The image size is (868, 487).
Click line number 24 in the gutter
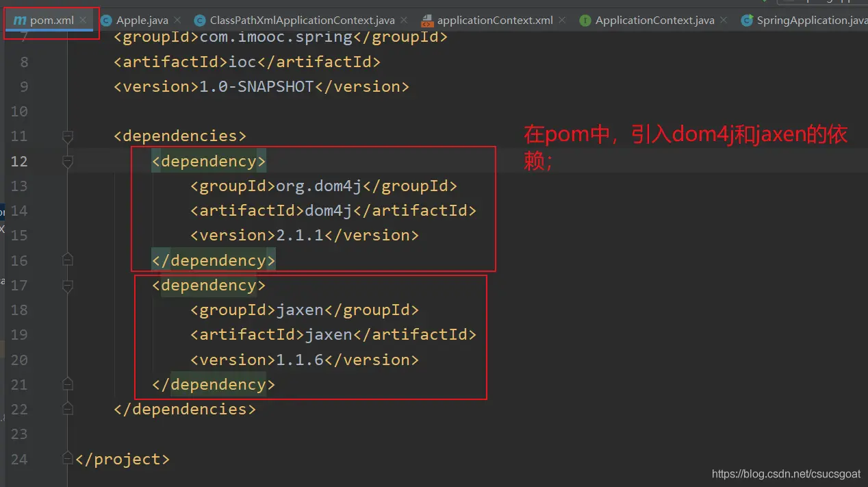19,459
